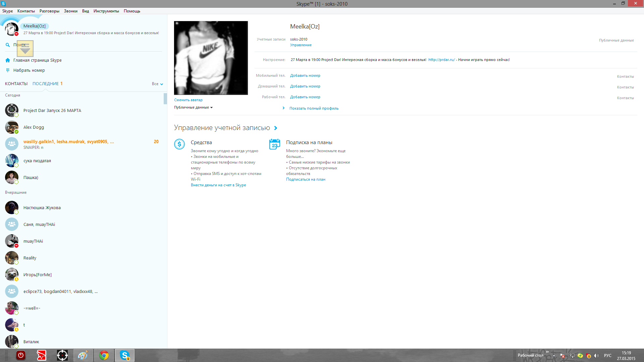Click the dial pad icon

pos(8,70)
